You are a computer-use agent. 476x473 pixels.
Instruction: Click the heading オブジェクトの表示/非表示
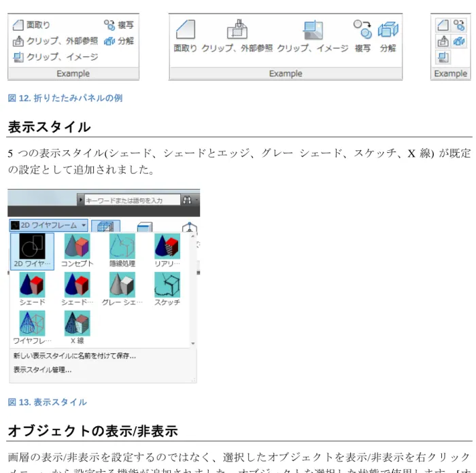click(93, 431)
